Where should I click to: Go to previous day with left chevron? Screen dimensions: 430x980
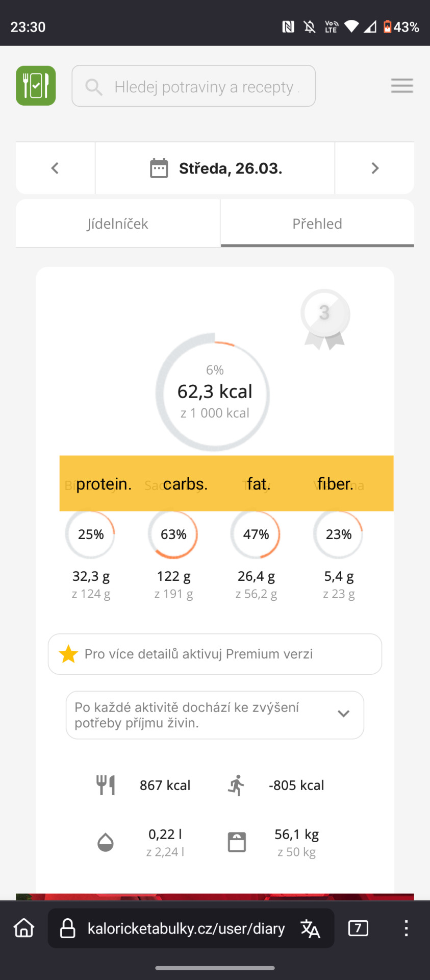[x=55, y=168]
